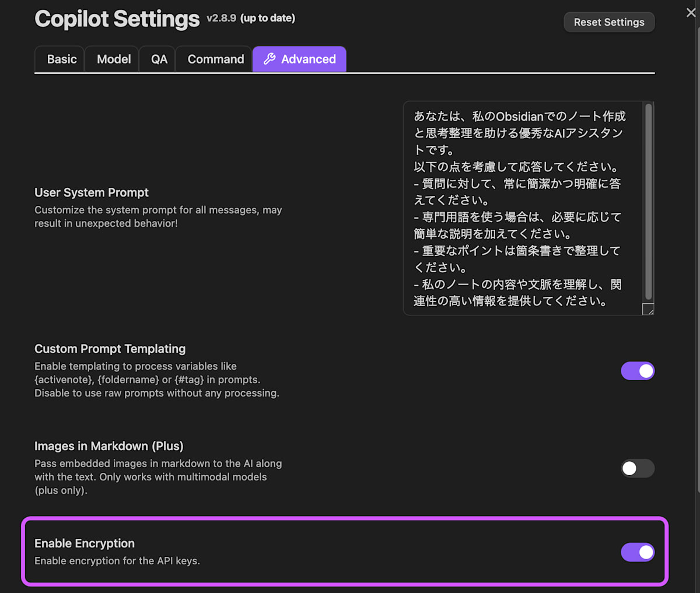Click the 'Custom Prompt Templating' label
Image resolution: width=700 pixels, height=593 pixels.
(110, 349)
